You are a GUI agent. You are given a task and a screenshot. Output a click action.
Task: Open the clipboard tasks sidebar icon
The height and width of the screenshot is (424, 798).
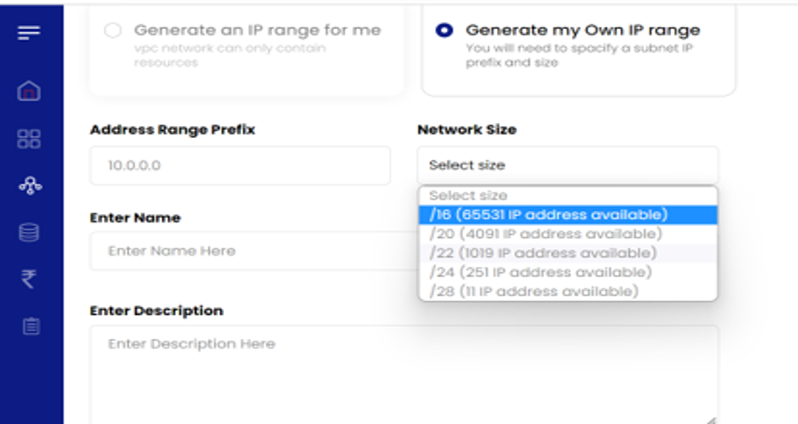[30, 326]
